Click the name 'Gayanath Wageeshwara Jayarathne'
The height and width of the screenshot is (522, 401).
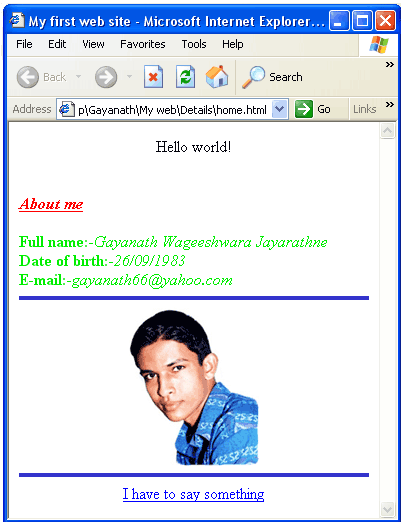[211, 242]
